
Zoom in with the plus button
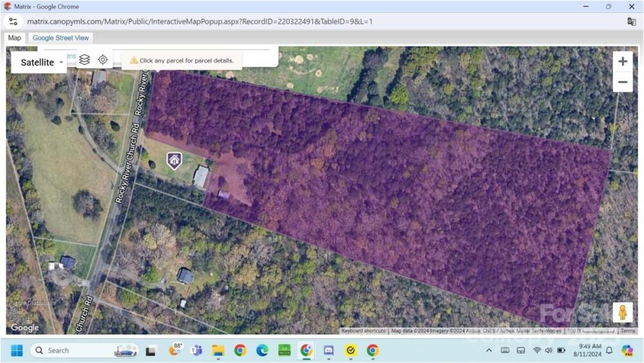coord(622,62)
